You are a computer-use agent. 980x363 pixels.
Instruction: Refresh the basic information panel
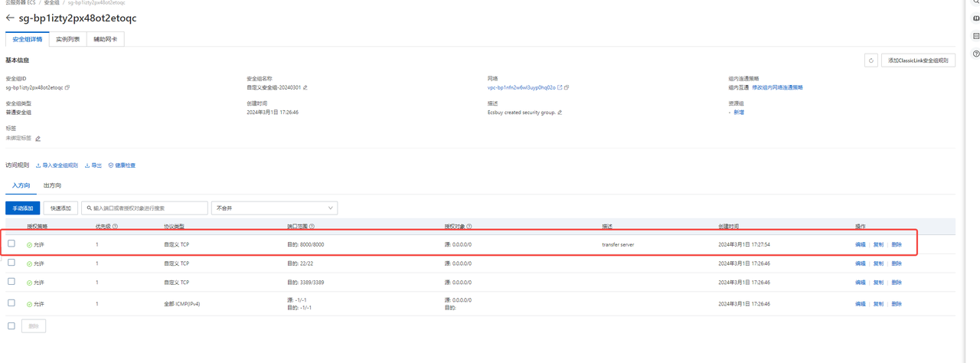(x=871, y=60)
